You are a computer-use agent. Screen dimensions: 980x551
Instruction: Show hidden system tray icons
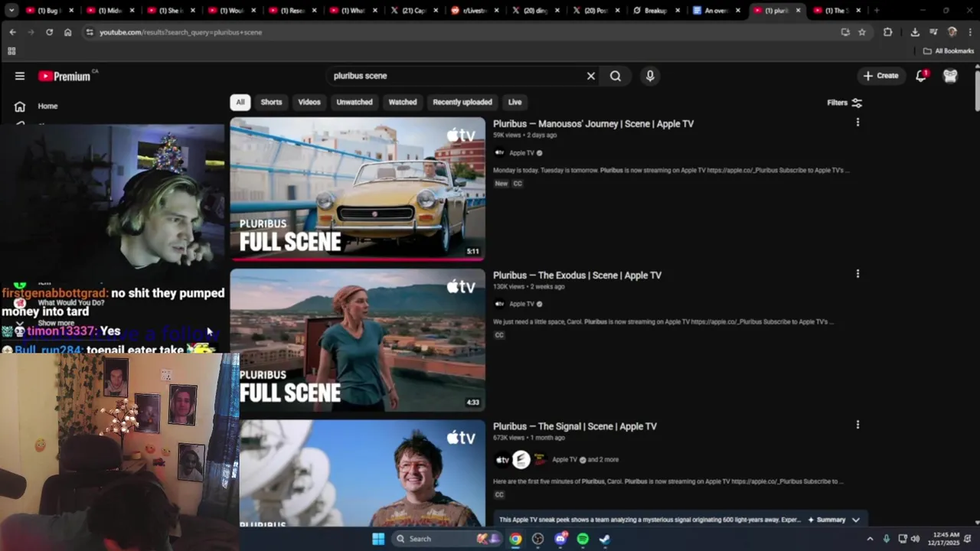click(870, 539)
